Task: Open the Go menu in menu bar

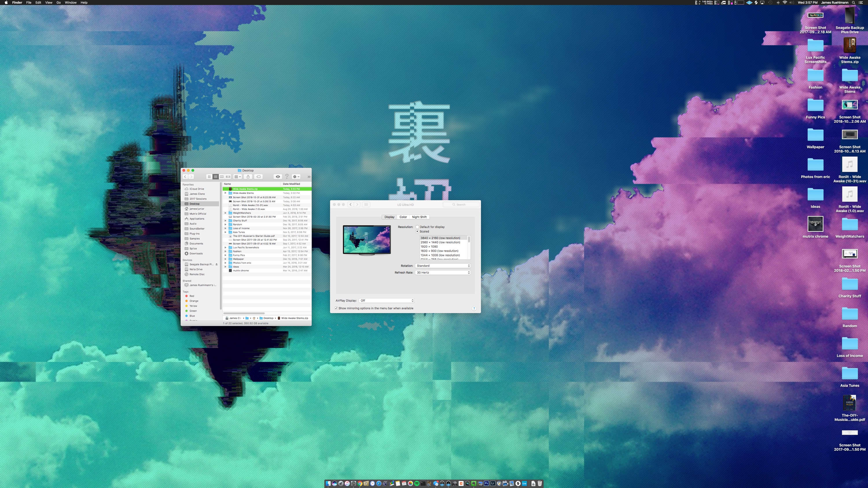Action: [58, 3]
